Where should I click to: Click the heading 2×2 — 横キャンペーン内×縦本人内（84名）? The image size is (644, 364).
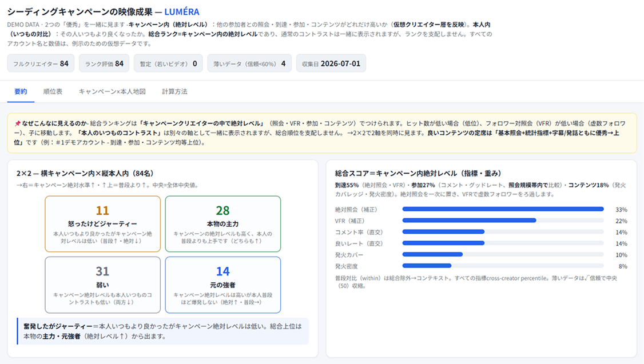[85, 173]
